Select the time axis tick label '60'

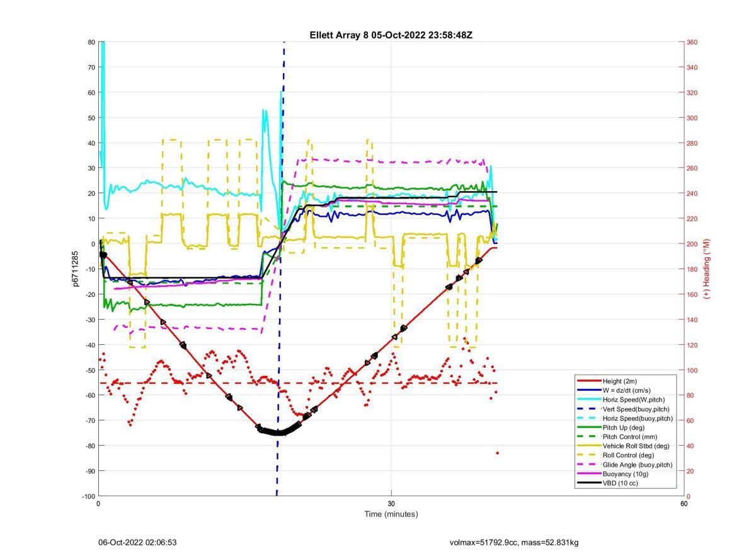point(684,504)
